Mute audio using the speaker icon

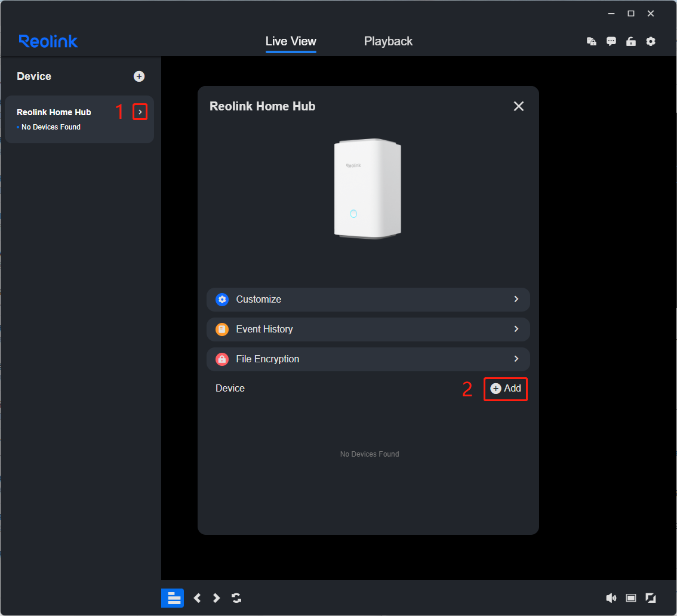611,597
